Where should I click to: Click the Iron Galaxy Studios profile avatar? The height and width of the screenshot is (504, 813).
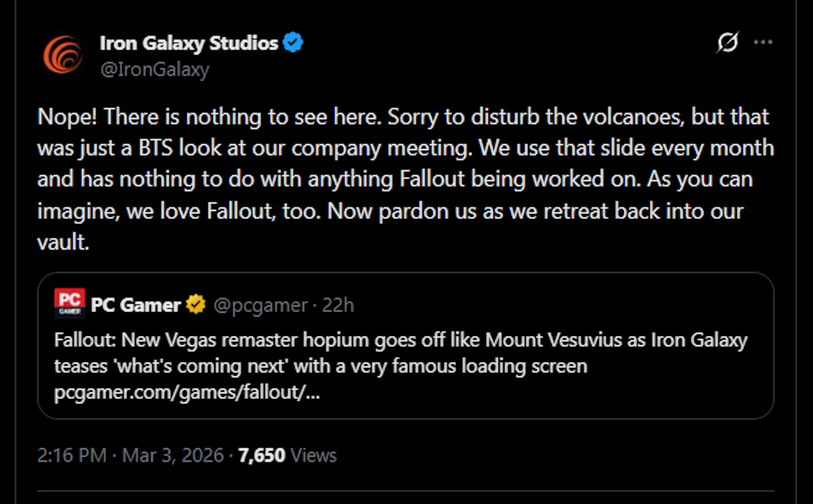coord(64,54)
